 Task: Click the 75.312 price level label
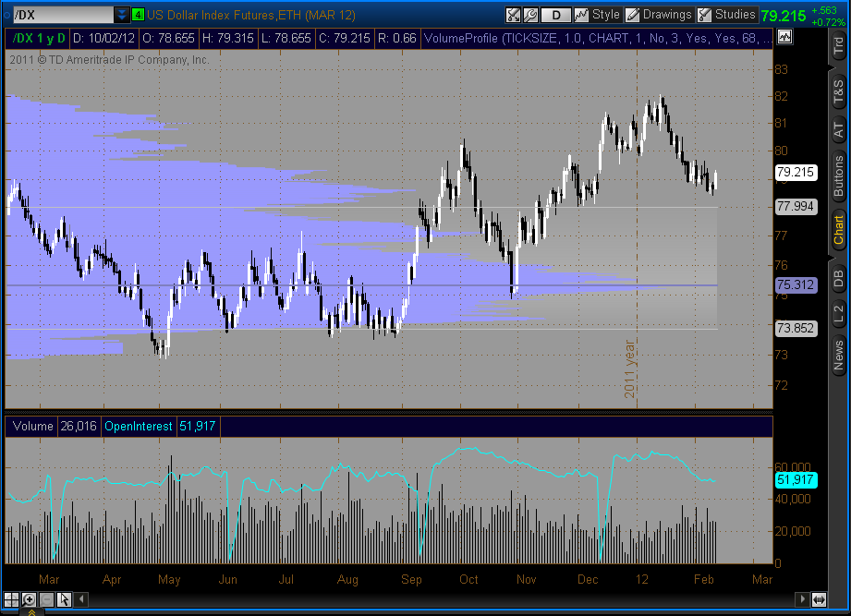[x=795, y=285]
